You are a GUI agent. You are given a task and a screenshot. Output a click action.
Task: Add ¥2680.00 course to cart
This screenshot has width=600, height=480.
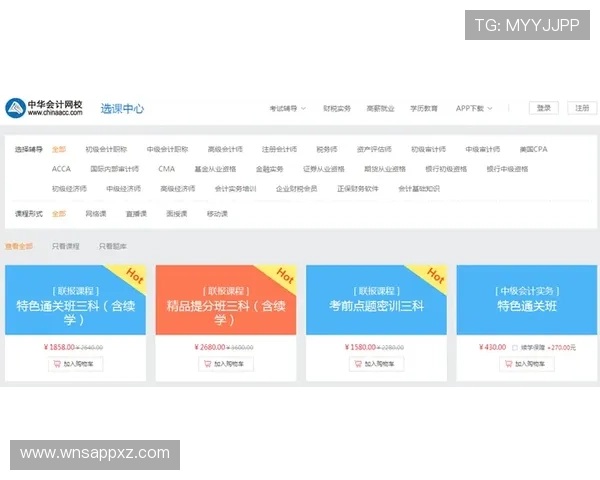coord(226,364)
